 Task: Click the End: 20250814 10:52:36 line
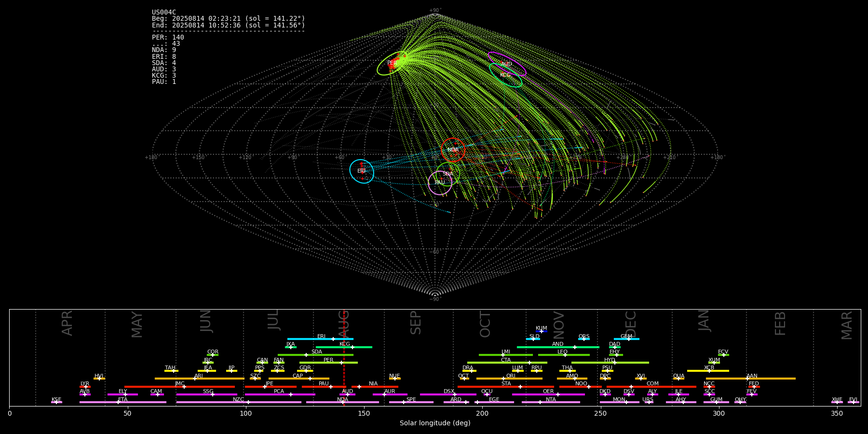[x=229, y=25]
